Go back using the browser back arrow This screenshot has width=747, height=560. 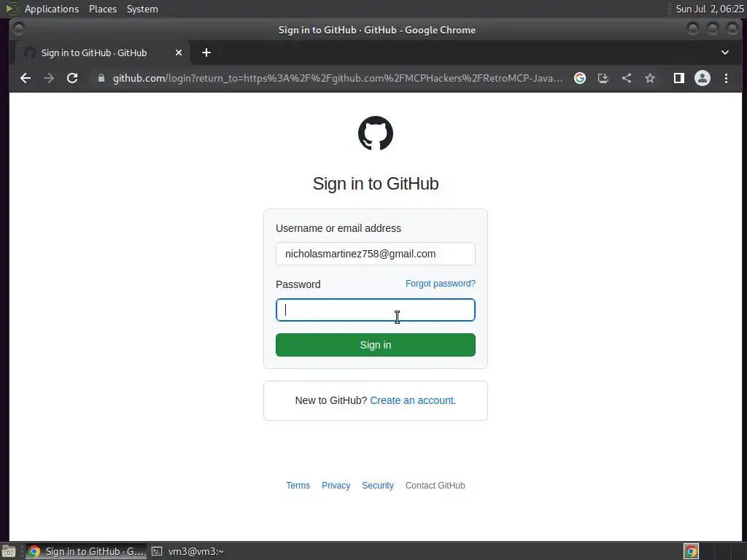[26, 78]
